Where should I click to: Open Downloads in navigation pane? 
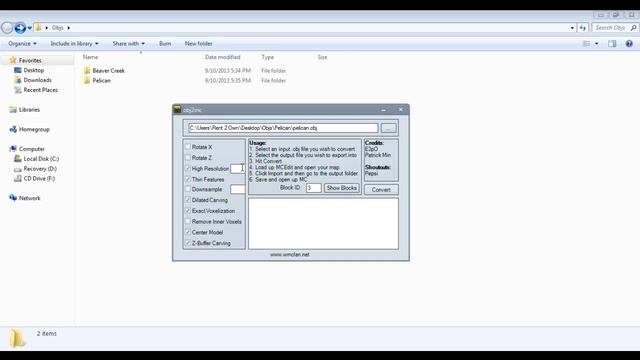(37, 80)
